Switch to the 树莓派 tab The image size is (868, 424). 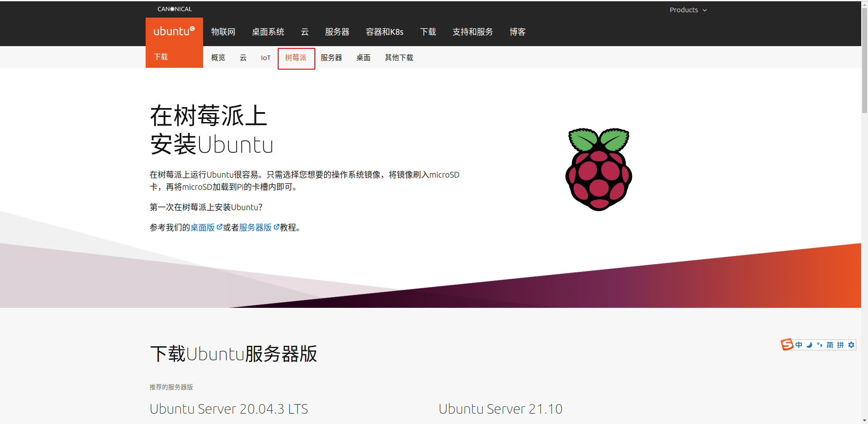coord(296,58)
